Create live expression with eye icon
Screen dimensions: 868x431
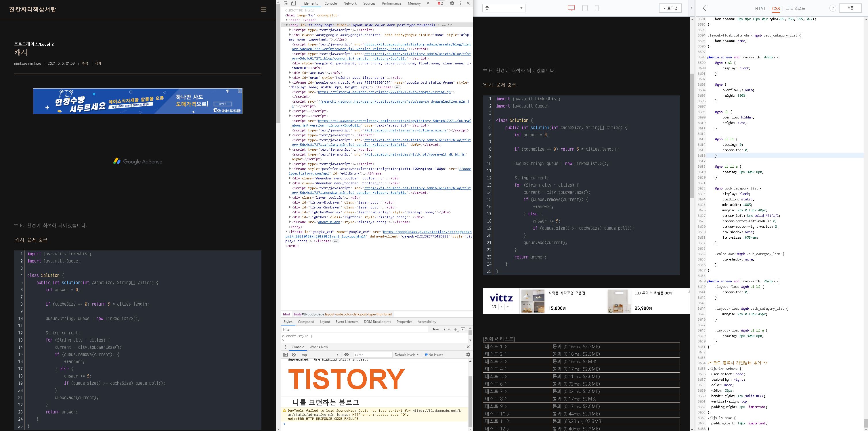click(346, 355)
